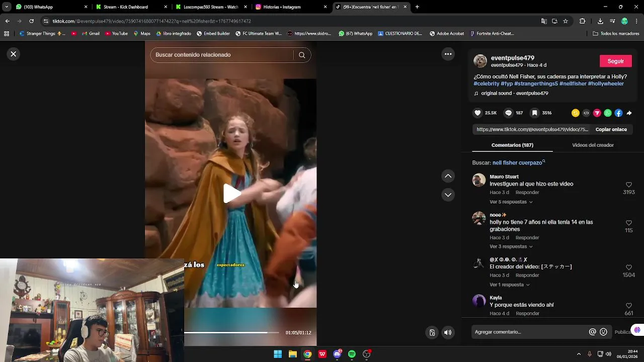This screenshot has width=644, height=362.
Task: Seek on the video progress bar
Action: coord(231,332)
